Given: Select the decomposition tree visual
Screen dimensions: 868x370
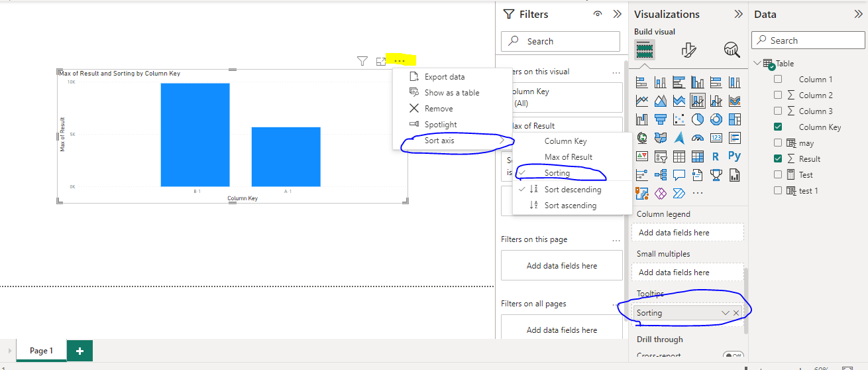Looking at the screenshot, I should (x=660, y=175).
